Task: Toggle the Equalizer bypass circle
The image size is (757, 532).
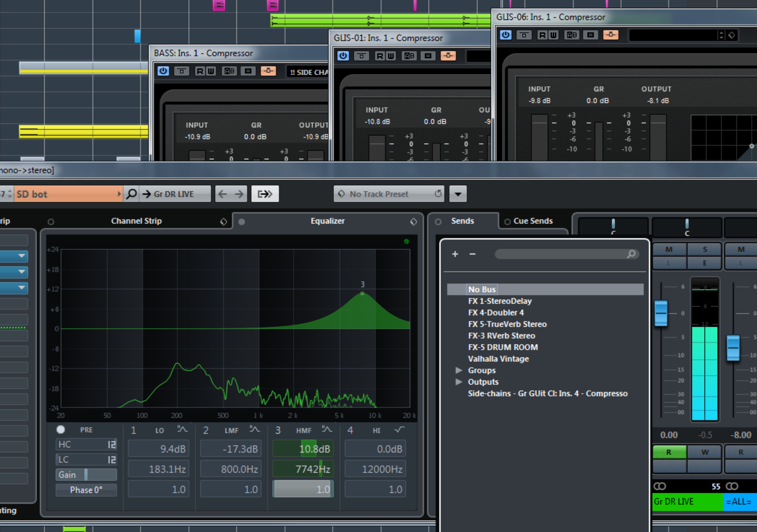Action: pyautogui.click(x=241, y=222)
